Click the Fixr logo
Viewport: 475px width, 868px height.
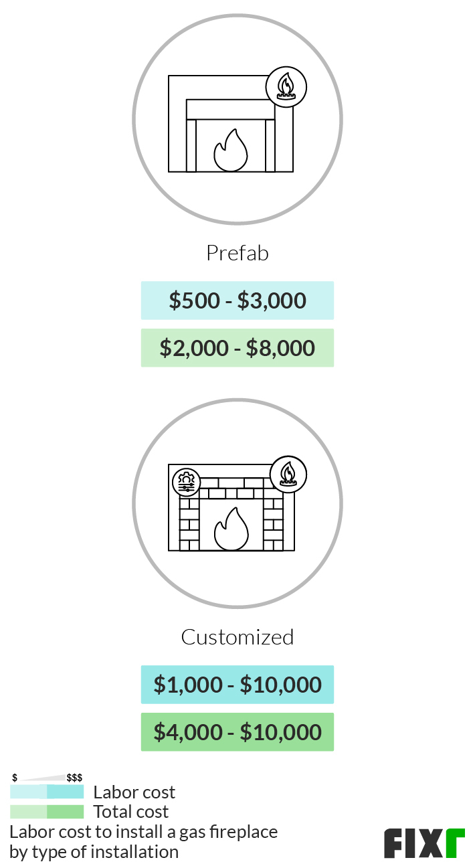424,843
